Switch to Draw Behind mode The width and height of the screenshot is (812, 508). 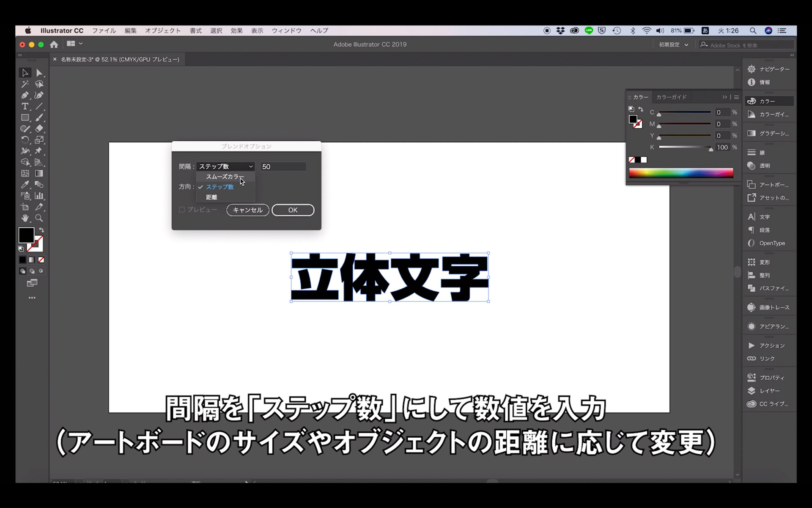pyautogui.click(x=32, y=271)
